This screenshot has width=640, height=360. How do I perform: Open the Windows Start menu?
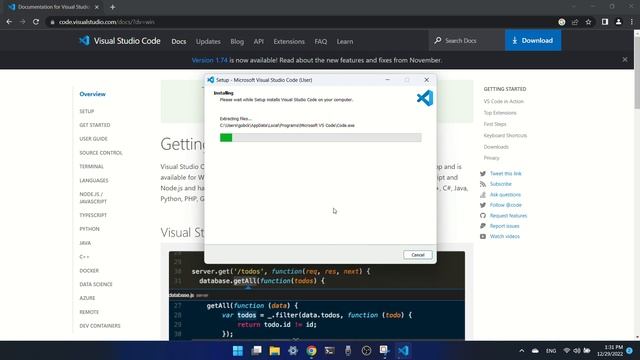click(x=238, y=351)
